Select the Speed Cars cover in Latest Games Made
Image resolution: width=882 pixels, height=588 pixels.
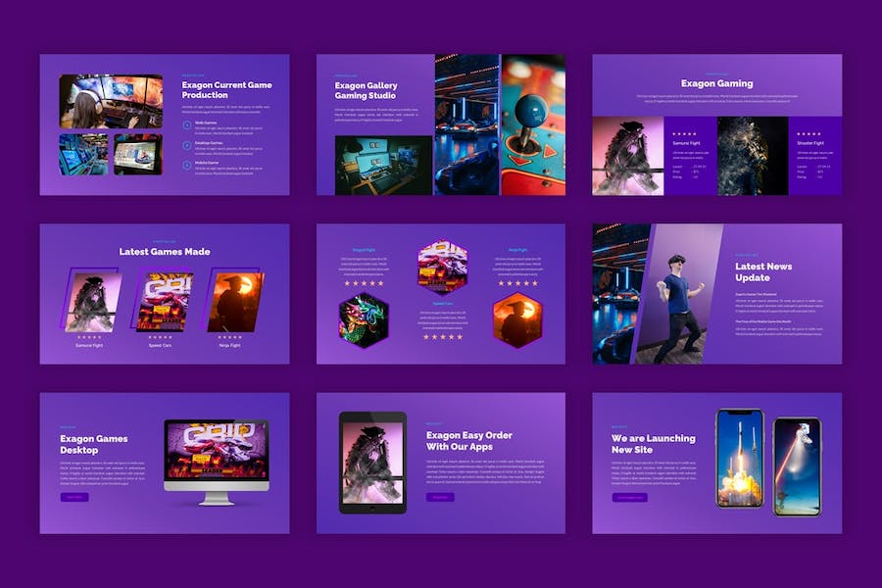(164, 301)
